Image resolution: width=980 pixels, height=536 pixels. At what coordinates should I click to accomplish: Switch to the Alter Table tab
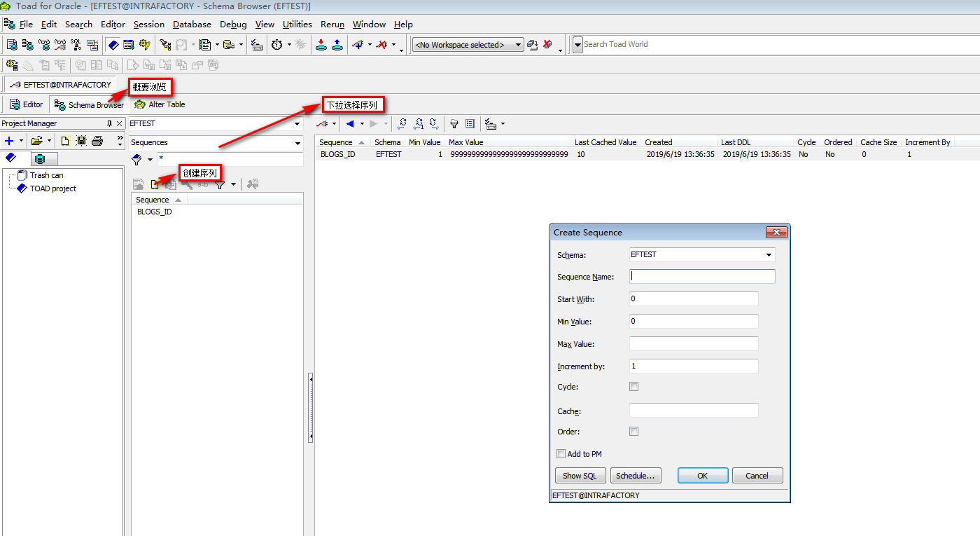click(x=160, y=104)
